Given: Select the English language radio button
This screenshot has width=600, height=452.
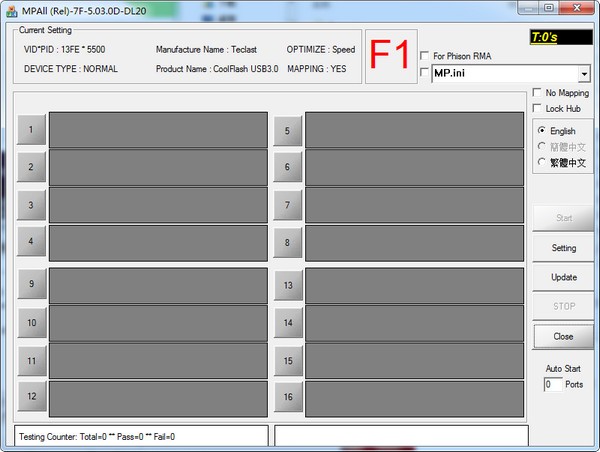Looking at the screenshot, I should [x=542, y=131].
